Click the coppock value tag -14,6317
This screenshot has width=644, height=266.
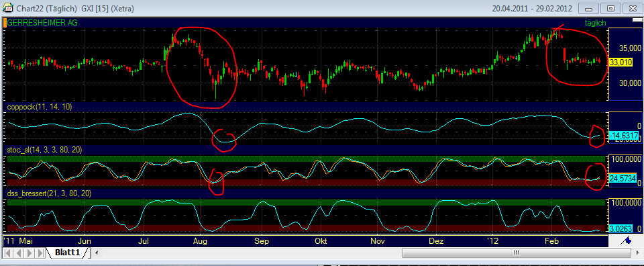623,135
